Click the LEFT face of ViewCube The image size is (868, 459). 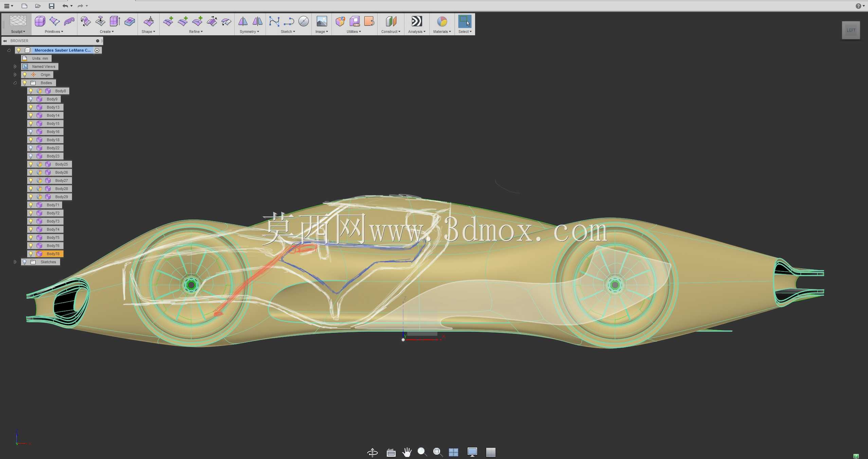(x=851, y=30)
